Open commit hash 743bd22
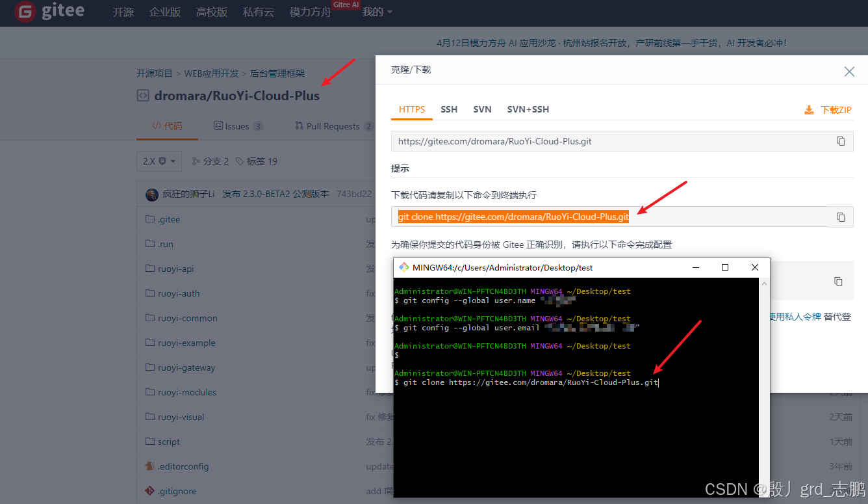Viewport: 868px width, 504px height. [354, 194]
